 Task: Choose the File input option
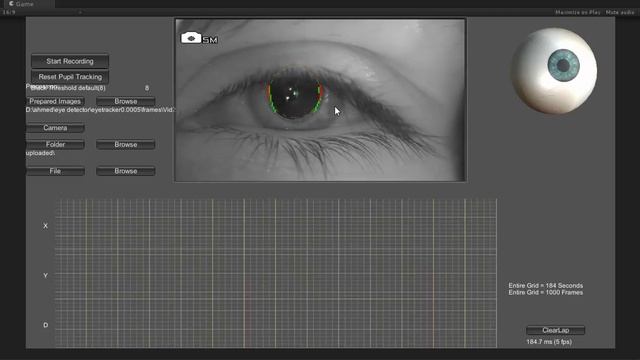coord(55,171)
